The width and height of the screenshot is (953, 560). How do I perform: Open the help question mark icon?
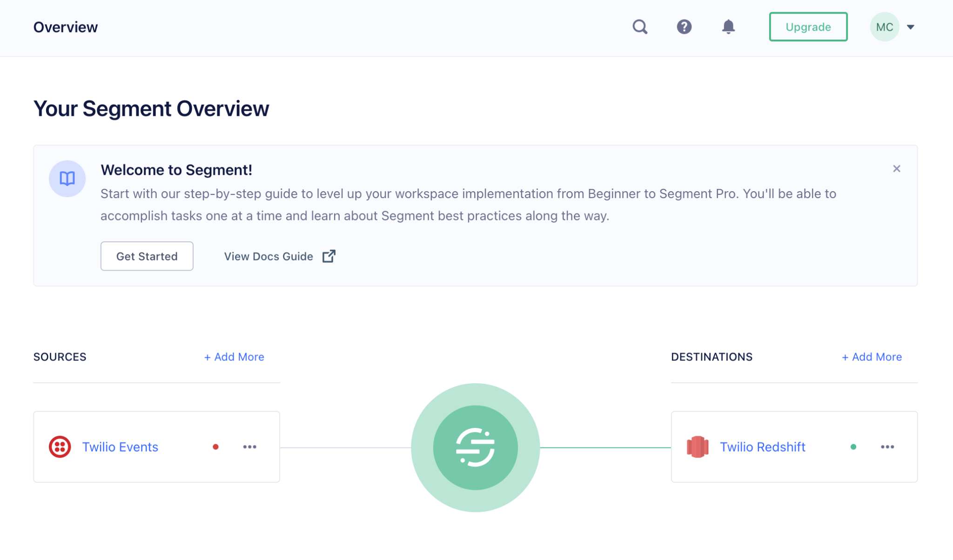pos(684,27)
